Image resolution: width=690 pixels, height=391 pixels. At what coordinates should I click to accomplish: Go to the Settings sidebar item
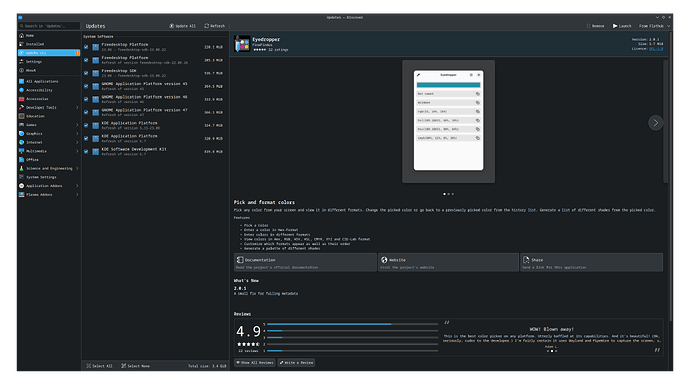(49, 62)
